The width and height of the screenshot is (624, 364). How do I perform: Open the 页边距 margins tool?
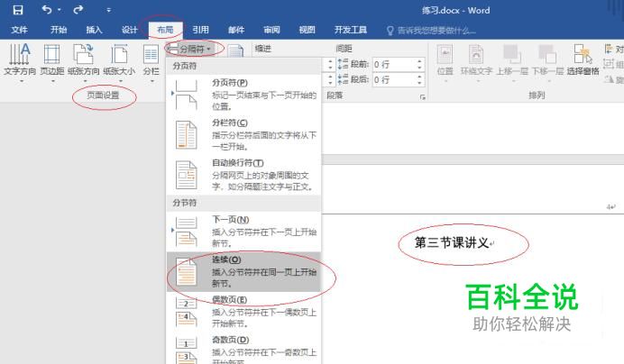point(52,61)
